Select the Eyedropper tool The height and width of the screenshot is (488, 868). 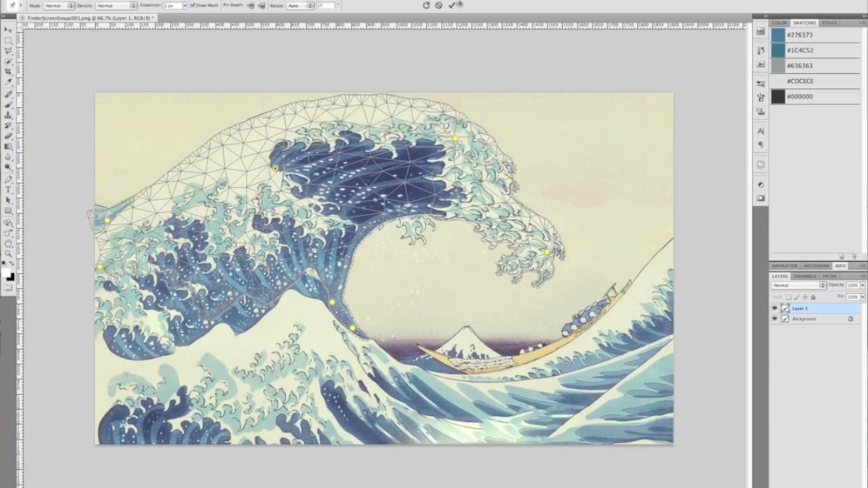click(x=8, y=81)
